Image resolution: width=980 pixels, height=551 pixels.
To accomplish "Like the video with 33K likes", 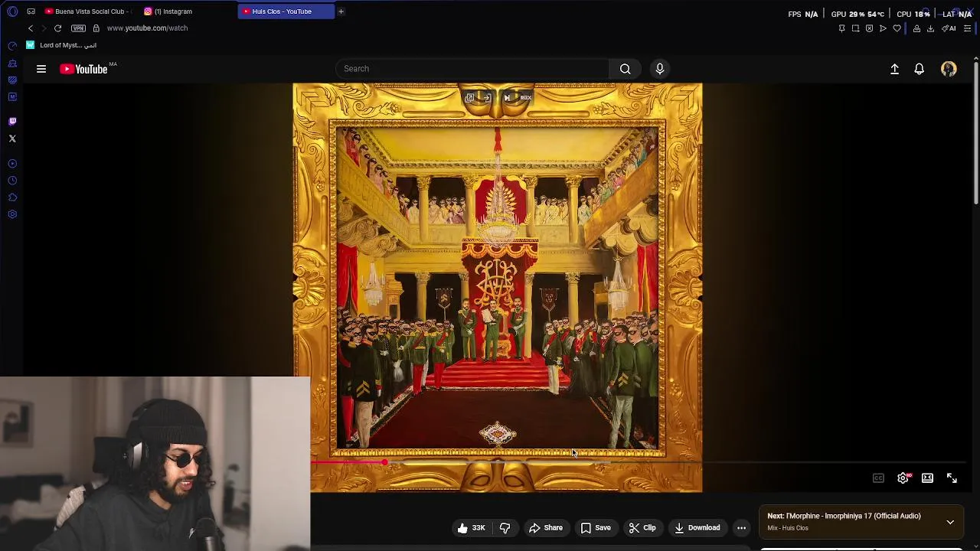I will tap(471, 528).
